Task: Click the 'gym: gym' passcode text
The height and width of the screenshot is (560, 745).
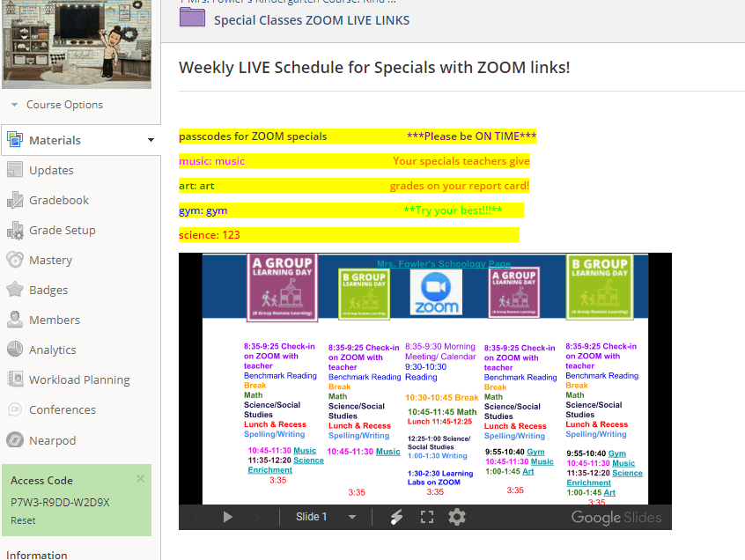Action: (x=203, y=210)
